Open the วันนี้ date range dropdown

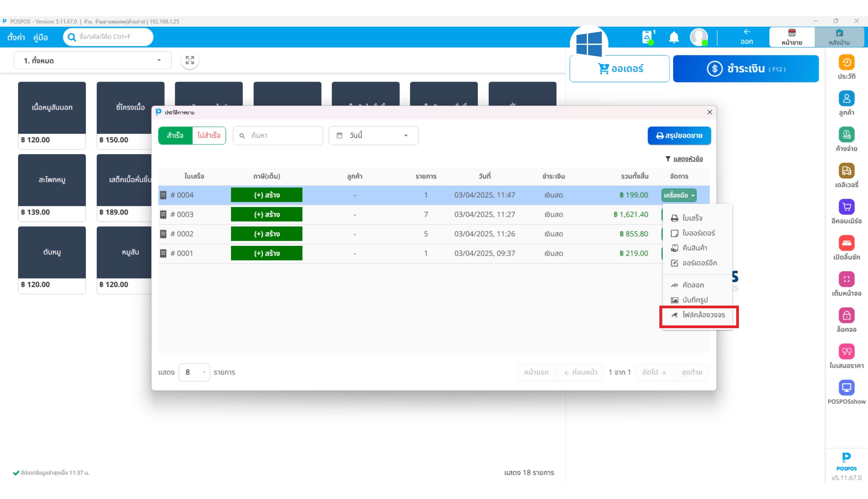pyautogui.click(x=373, y=135)
